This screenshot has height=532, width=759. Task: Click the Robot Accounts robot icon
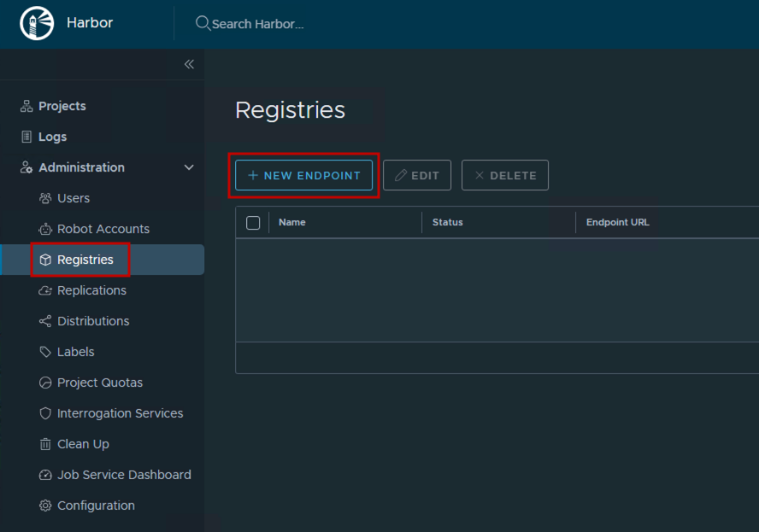(x=45, y=229)
